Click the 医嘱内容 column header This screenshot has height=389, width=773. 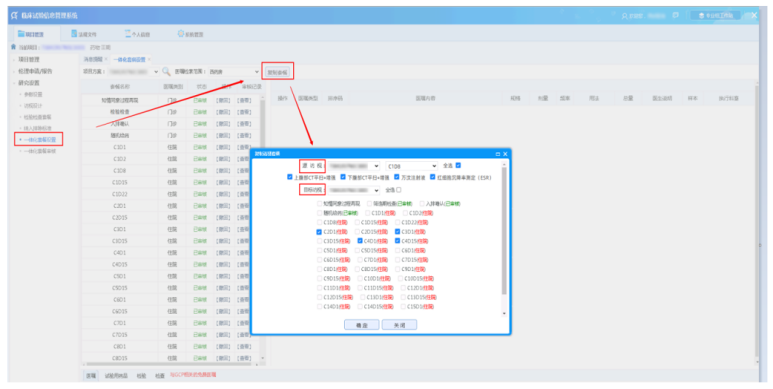(425, 98)
